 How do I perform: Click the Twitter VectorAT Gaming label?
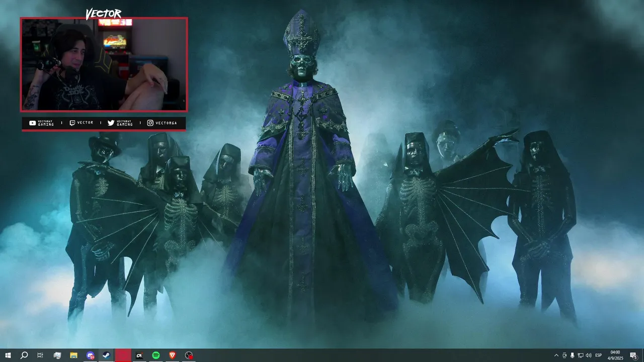pyautogui.click(x=120, y=123)
